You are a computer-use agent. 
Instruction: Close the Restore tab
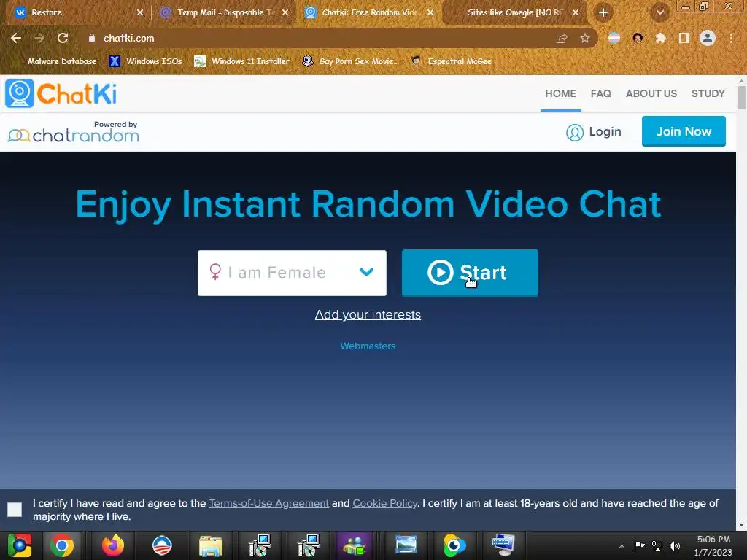pos(140,12)
